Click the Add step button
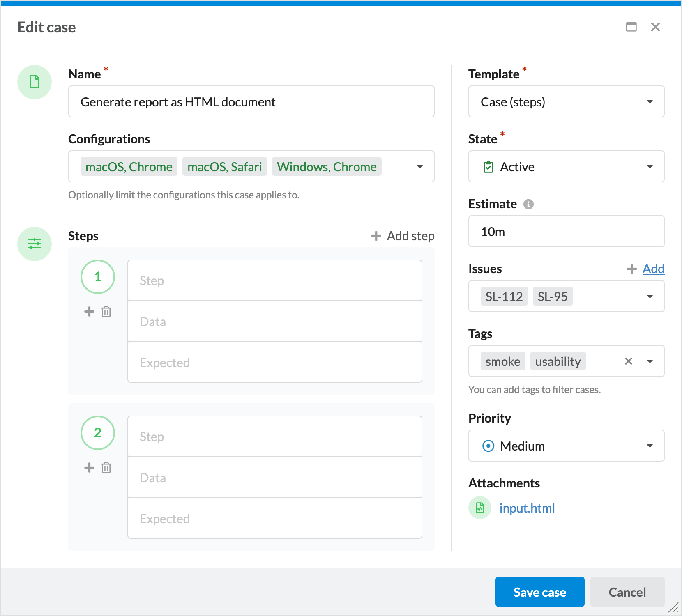Image resolution: width=682 pixels, height=616 pixels. click(x=403, y=236)
